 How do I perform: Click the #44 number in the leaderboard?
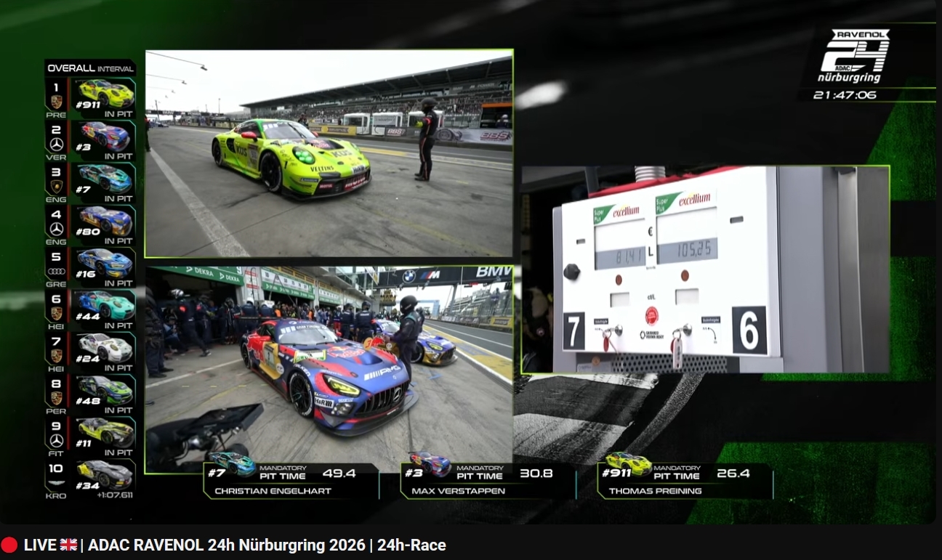pyautogui.click(x=86, y=317)
